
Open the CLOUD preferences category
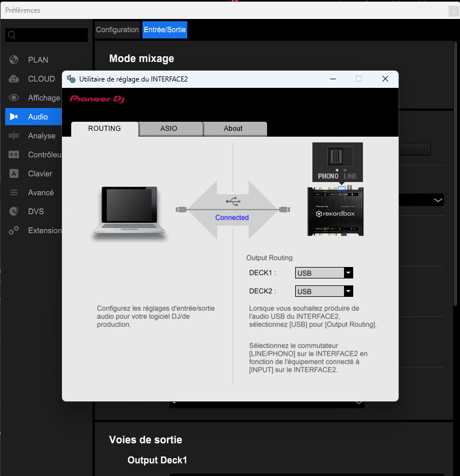pos(33,79)
